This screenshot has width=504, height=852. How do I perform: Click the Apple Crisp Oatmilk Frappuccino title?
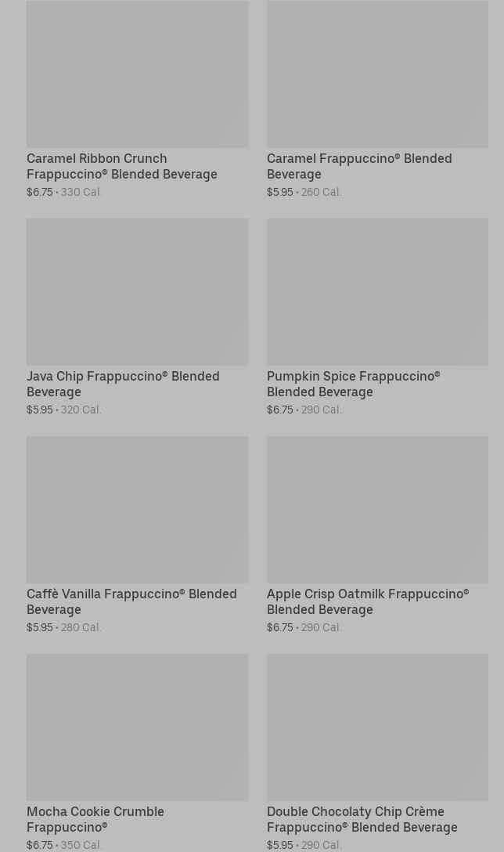coord(368,601)
